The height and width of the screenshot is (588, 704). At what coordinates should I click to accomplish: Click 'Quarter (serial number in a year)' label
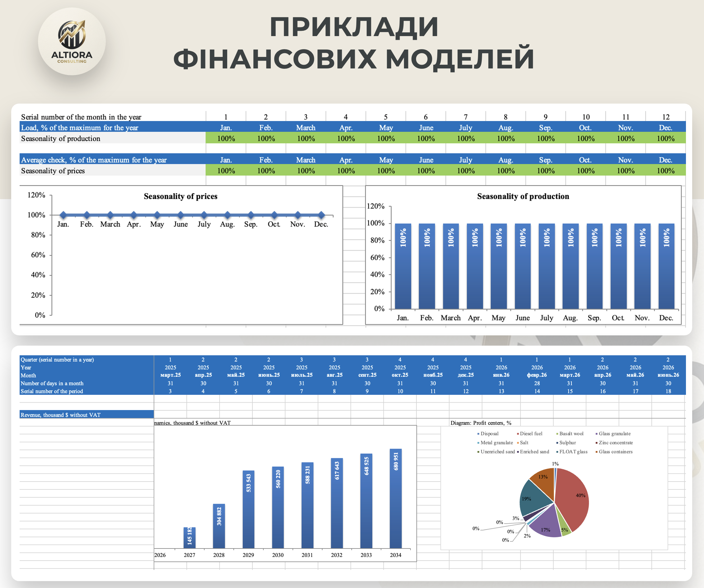[57, 360]
